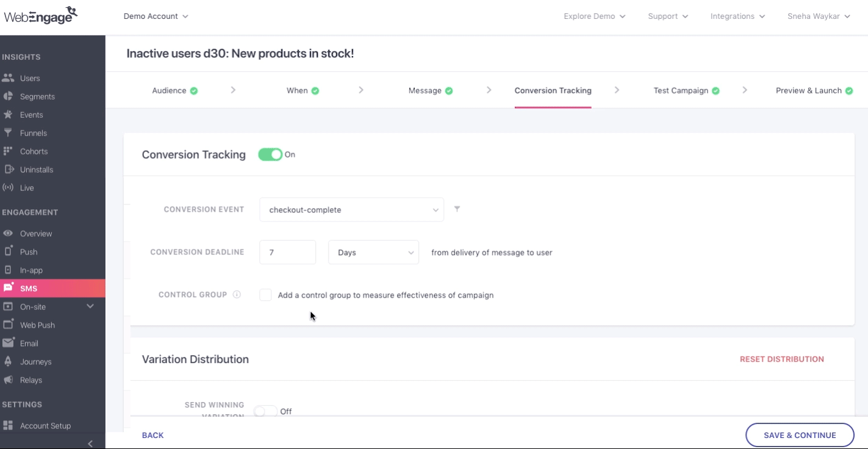
Task: Click the Account Setup icon
Action: (8, 426)
